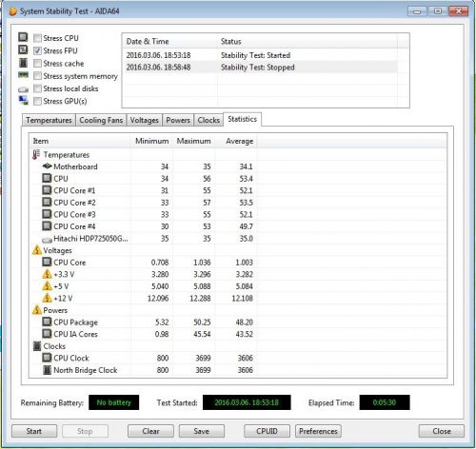Click the CPU Package row icon
The image size is (476, 449).
[47, 322]
